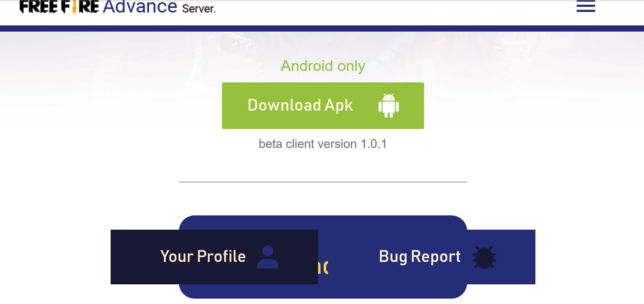Screen dimensions: 644x304
Task: Click the RE letters of FIRE logo
Action: point(89,7)
